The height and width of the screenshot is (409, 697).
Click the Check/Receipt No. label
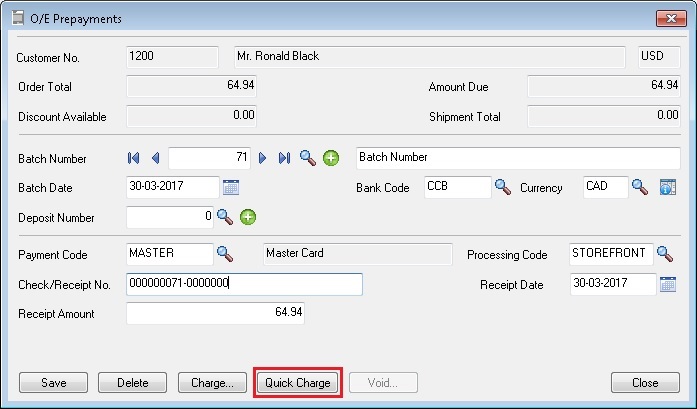[64, 285]
